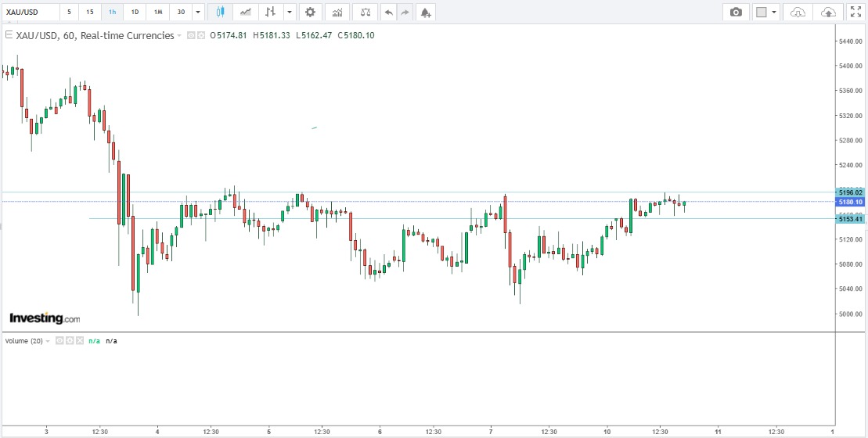
Task: Select the 5 minute interval
Action: (69, 12)
